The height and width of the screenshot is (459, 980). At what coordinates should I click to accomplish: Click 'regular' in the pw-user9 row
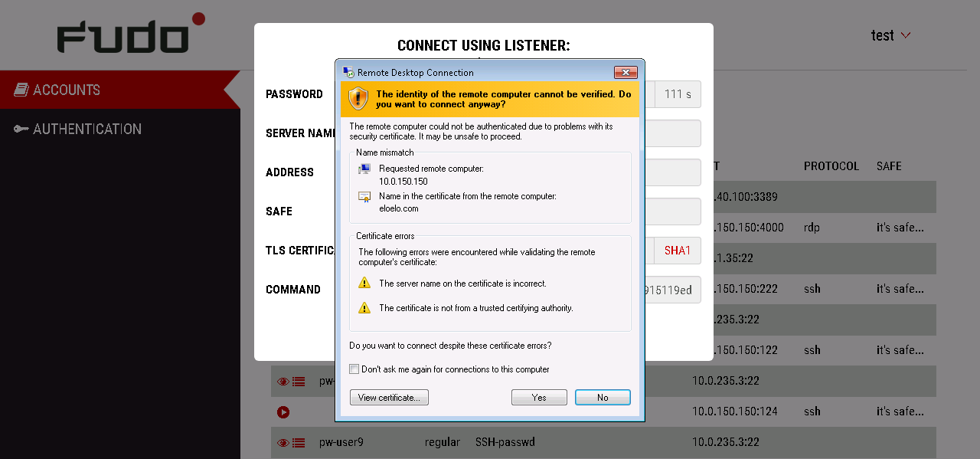pos(443,442)
